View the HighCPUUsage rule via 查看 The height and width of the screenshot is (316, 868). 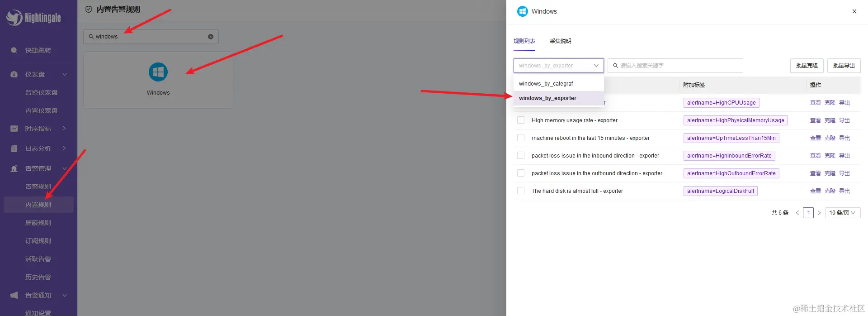pos(816,103)
